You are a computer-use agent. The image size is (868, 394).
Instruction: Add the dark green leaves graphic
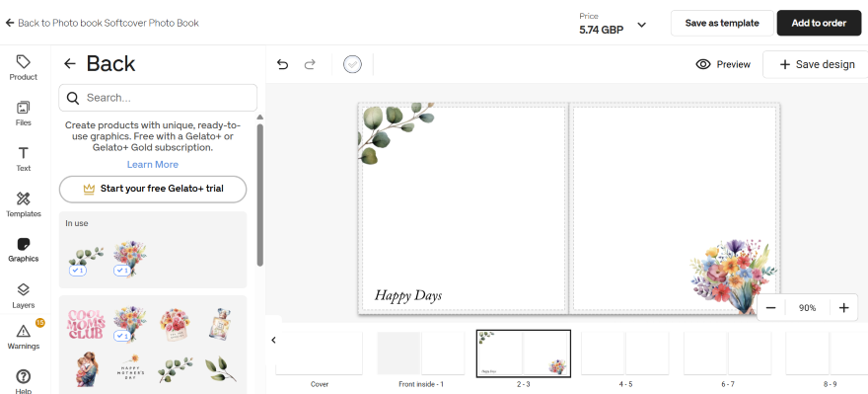(x=220, y=369)
